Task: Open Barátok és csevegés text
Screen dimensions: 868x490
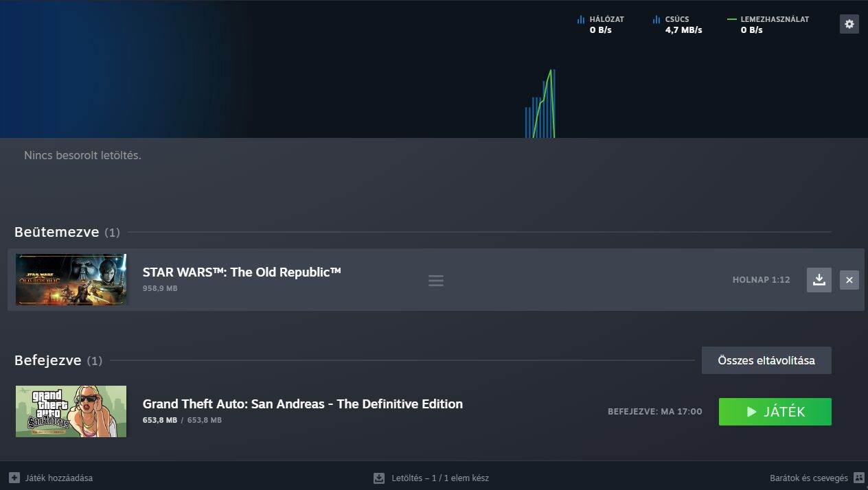Action: click(809, 478)
